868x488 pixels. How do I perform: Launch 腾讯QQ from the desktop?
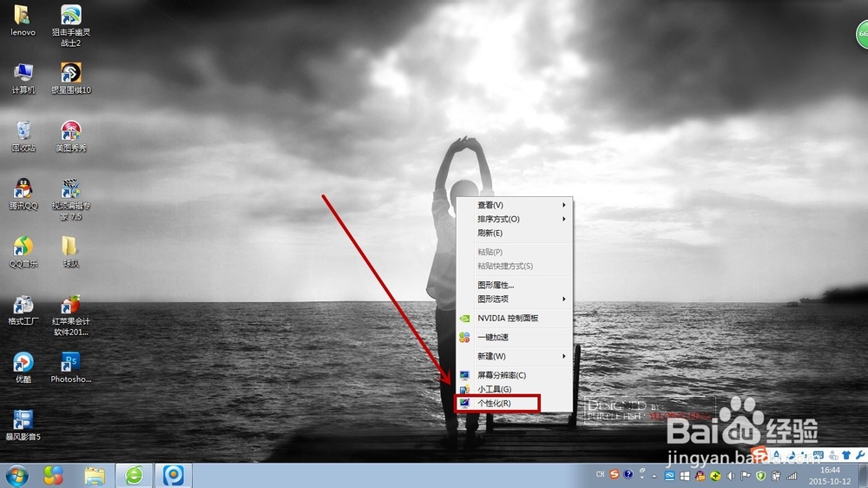click(x=23, y=195)
